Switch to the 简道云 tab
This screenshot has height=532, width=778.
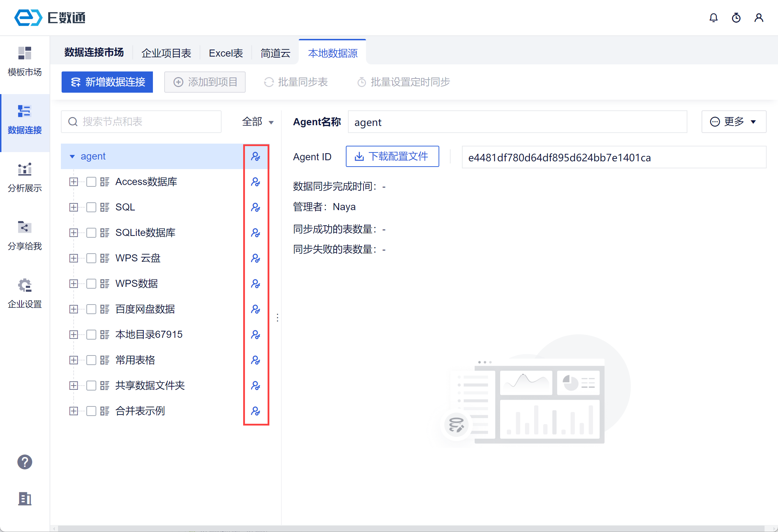275,53
